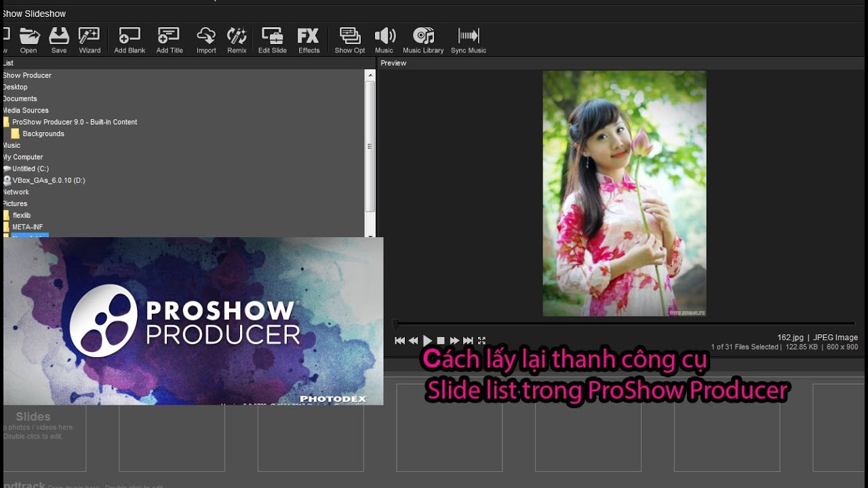
Task: Select VBox_GAs_6.0.10 (D:) label
Action: (49, 180)
